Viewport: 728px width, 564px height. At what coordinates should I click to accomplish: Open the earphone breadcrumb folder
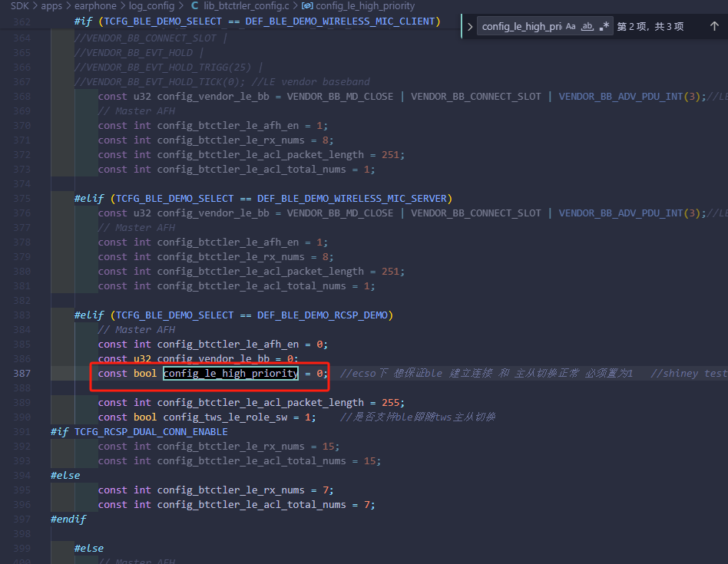click(x=95, y=6)
